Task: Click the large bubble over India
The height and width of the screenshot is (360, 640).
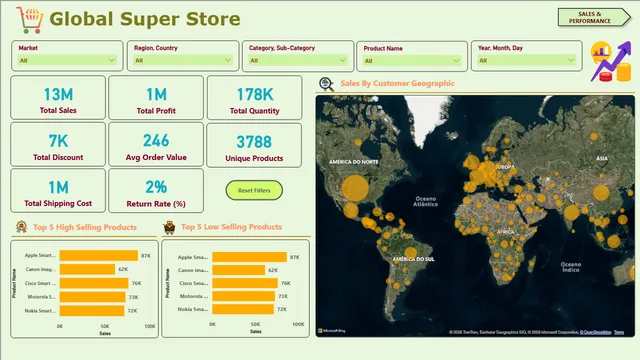Action: click(571, 213)
